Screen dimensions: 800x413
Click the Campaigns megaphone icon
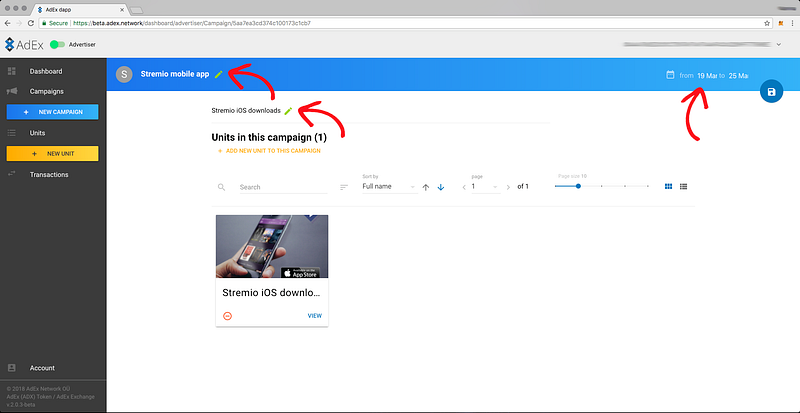(x=12, y=91)
